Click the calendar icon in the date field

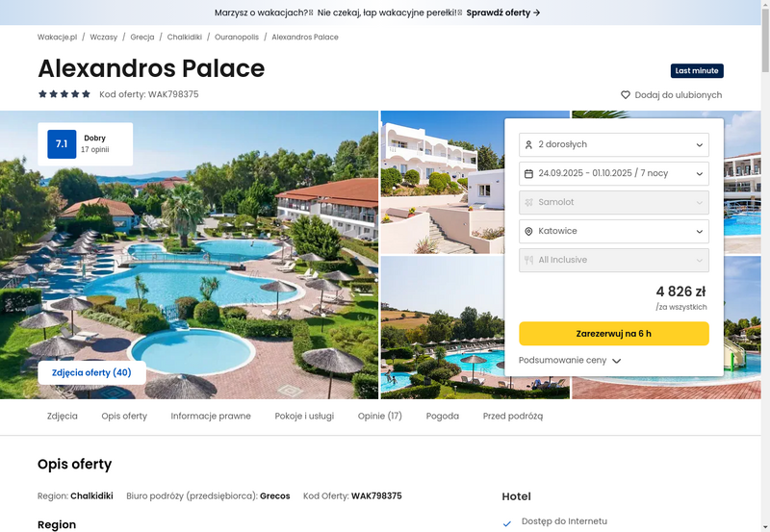pos(528,174)
